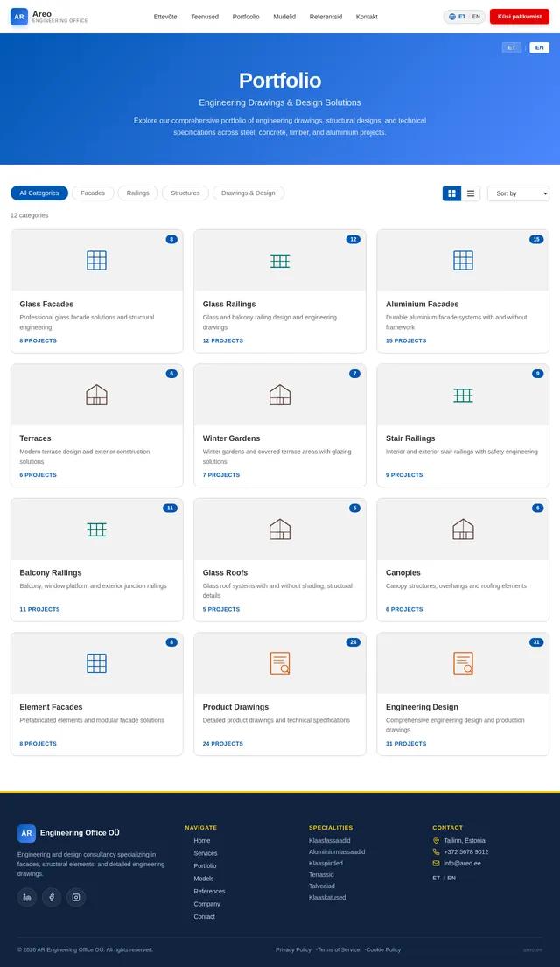Click the Glass Facades grid icon
The width and height of the screenshot is (560, 967).
pyautogui.click(x=97, y=260)
